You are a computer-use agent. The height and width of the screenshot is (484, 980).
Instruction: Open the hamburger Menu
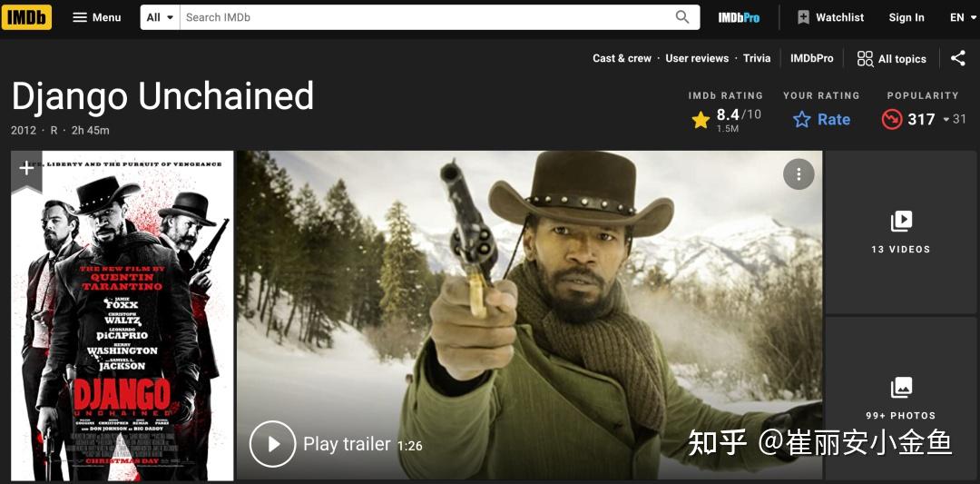point(97,17)
